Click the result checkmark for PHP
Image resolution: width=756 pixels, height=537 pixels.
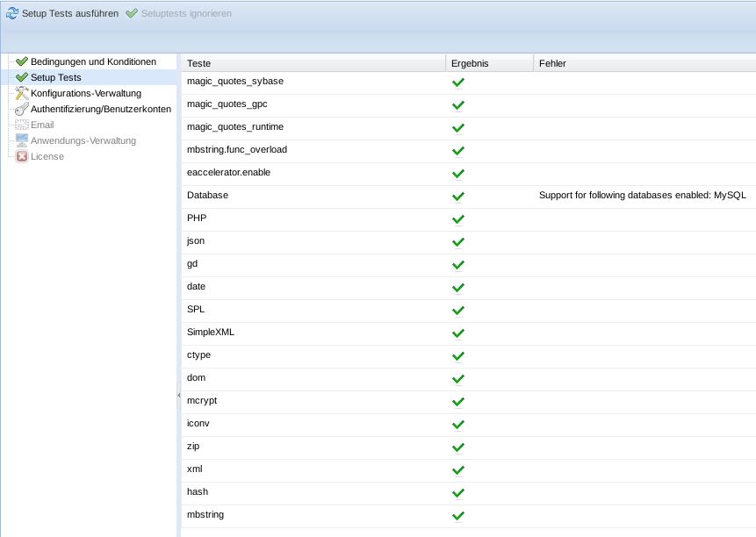point(458,219)
